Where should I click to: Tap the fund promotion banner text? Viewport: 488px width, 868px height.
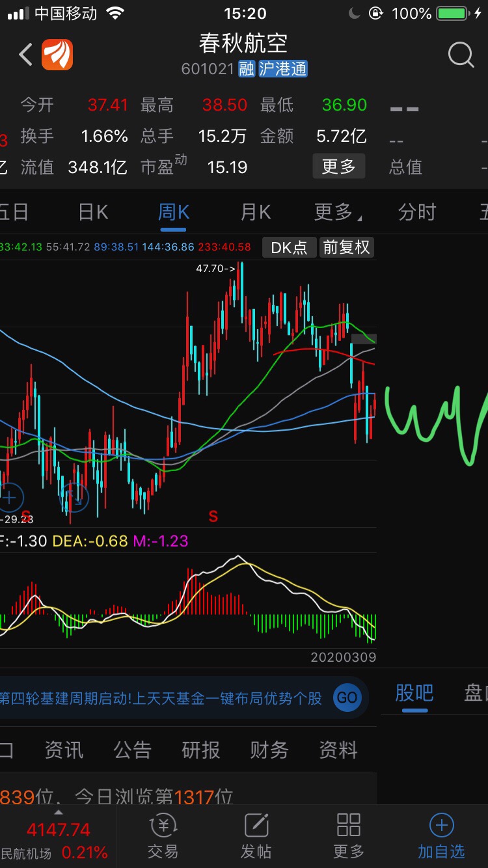coord(161,698)
